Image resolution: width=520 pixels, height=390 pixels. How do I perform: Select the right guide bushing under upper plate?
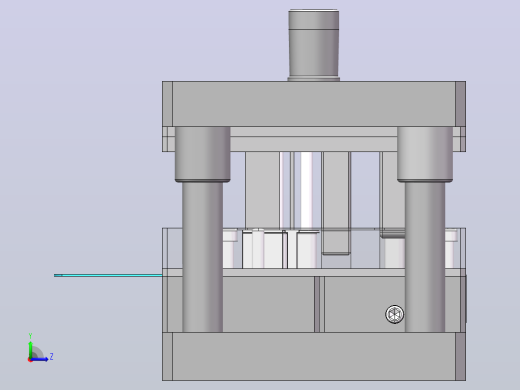(x=425, y=154)
